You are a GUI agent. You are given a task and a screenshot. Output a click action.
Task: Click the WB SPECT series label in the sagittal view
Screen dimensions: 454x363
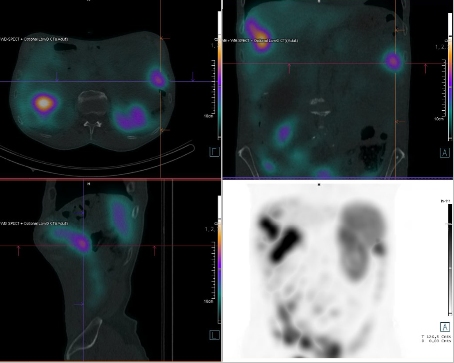click(34, 223)
